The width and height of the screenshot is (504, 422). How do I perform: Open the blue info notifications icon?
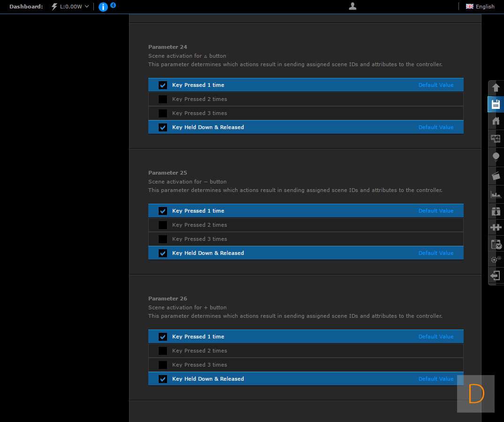click(103, 7)
